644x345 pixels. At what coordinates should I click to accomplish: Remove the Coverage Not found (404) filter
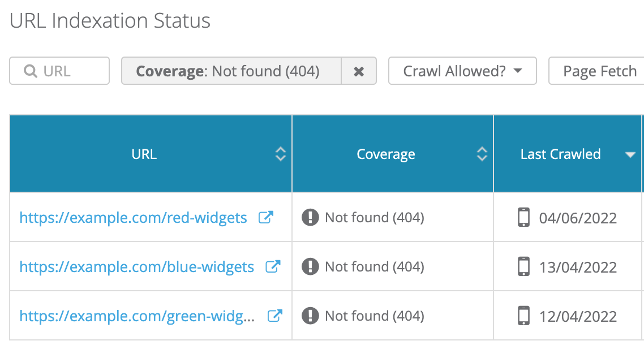[359, 71]
